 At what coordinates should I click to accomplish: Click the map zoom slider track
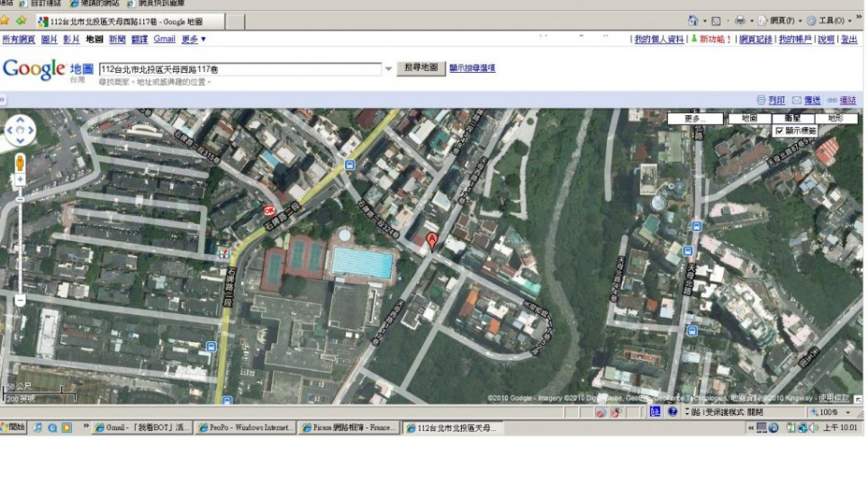point(20,238)
